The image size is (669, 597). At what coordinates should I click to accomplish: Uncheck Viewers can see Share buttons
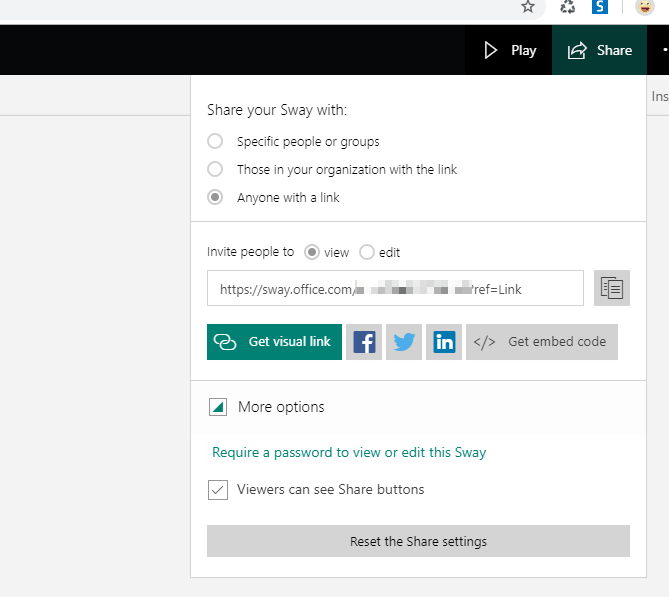217,490
